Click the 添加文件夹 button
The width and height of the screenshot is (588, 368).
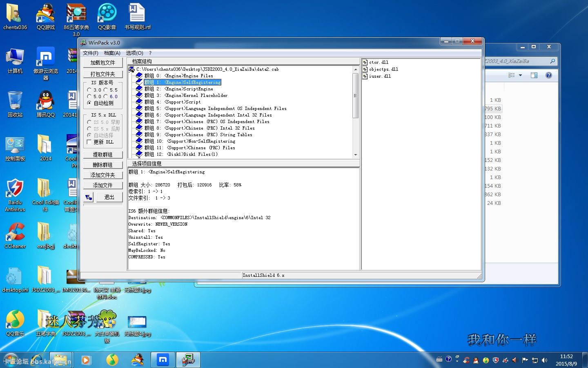pyautogui.click(x=103, y=175)
